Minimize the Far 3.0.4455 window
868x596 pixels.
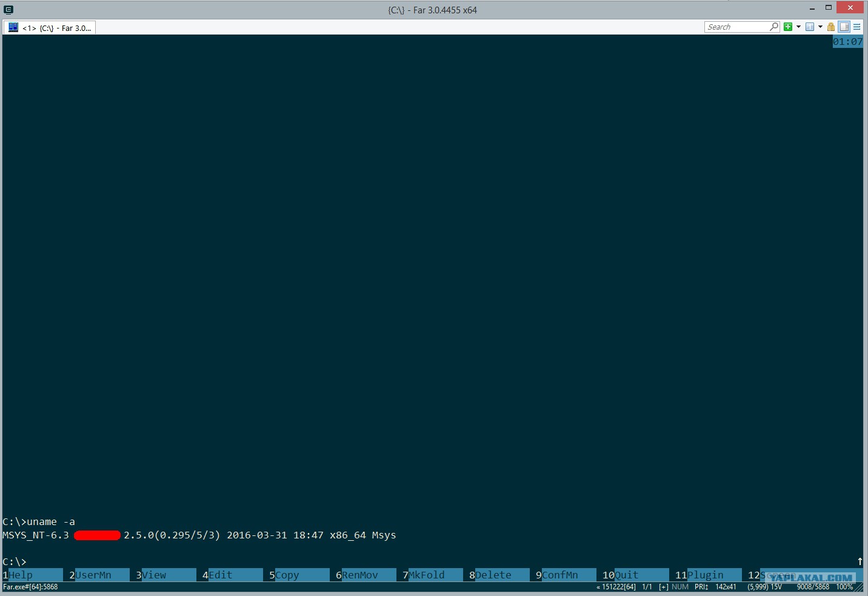(x=812, y=8)
